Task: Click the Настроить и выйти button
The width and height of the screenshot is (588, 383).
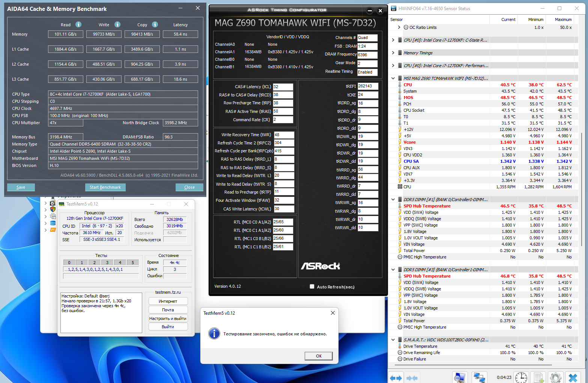Action: pyautogui.click(x=168, y=318)
